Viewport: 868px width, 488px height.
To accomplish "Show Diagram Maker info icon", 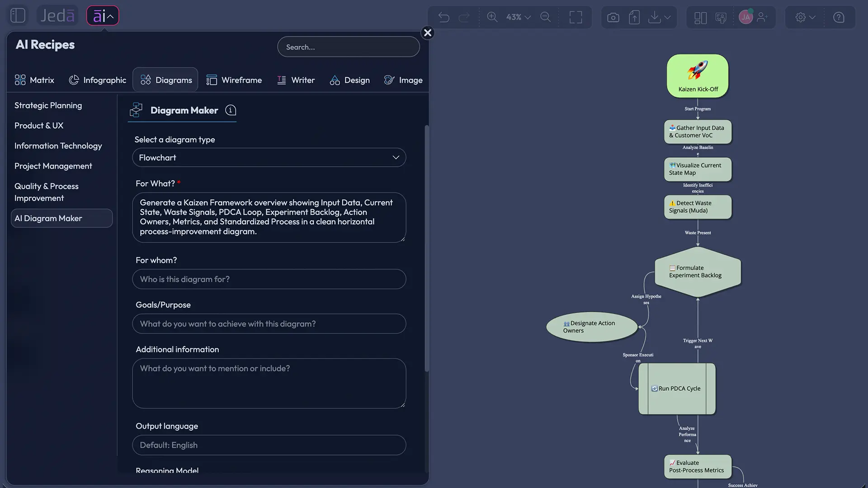I will pos(231,110).
